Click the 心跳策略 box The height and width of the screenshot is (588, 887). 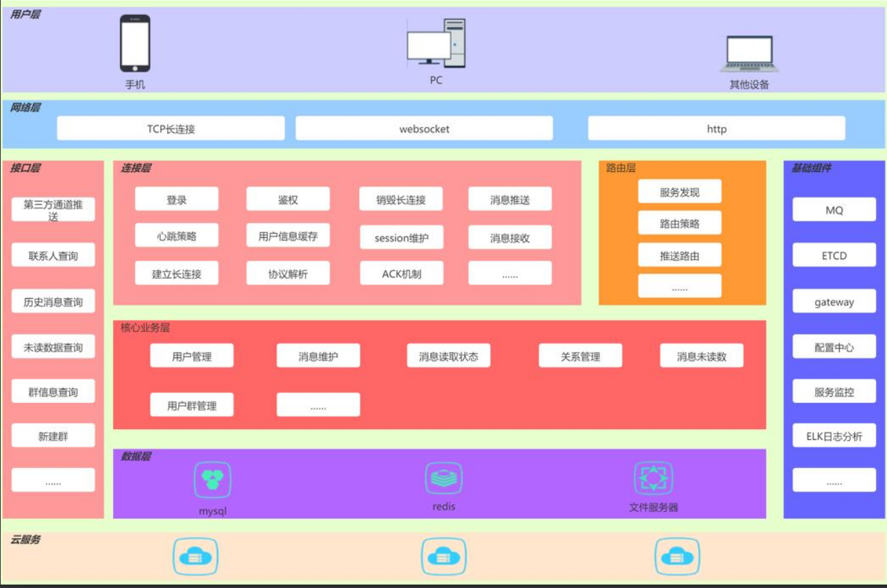[177, 236]
